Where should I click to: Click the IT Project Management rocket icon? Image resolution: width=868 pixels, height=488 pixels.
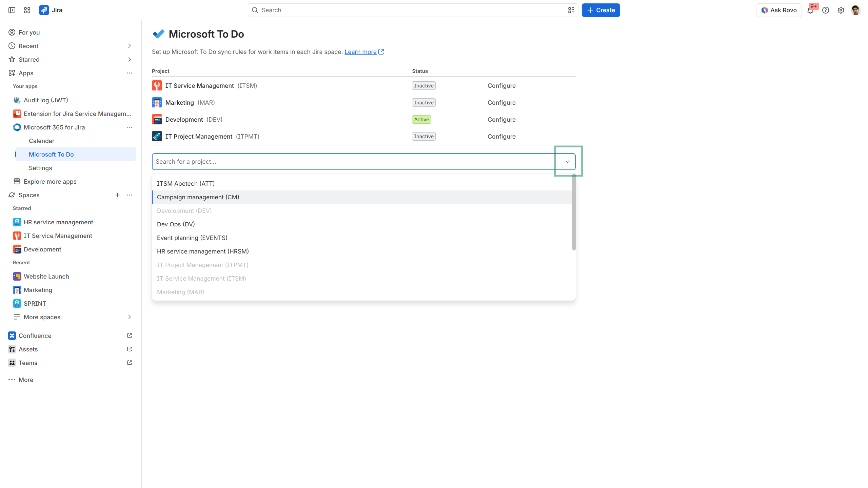point(157,136)
